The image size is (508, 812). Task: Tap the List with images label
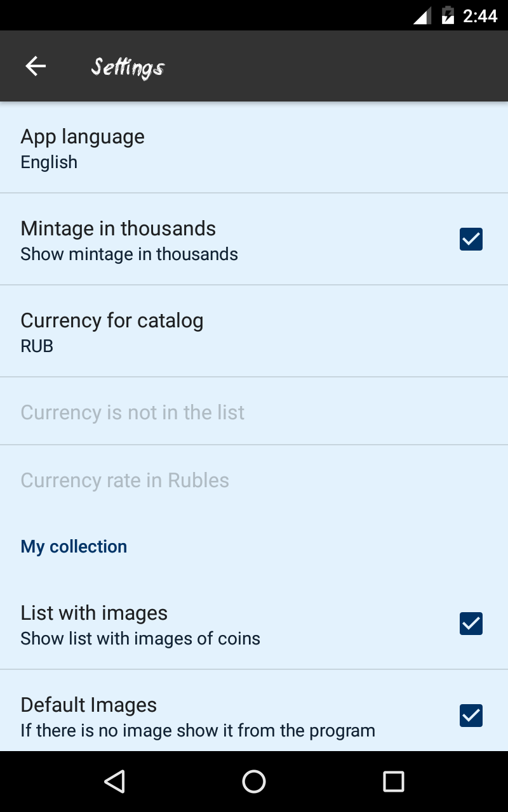tap(94, 613)
